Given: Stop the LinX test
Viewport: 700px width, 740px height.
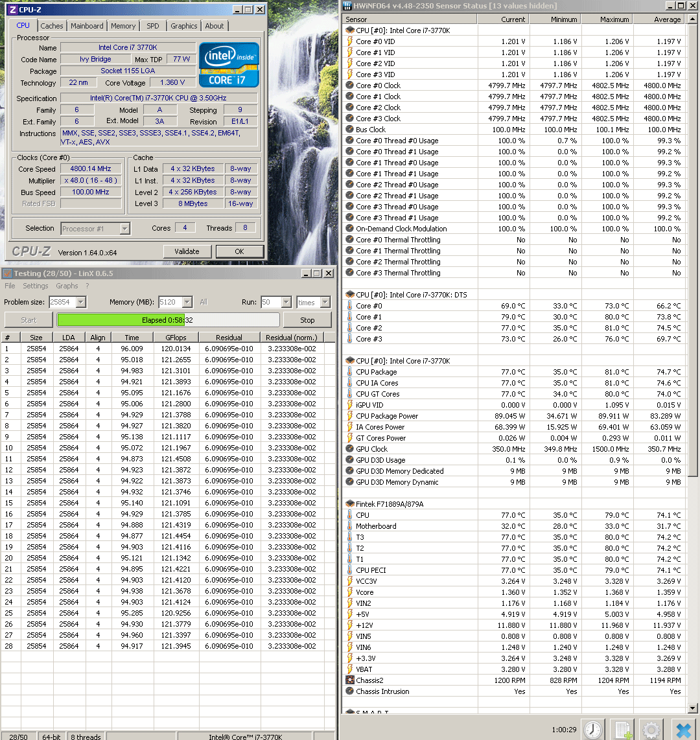Looking at the screenshot, I should (x=307, y=320).
